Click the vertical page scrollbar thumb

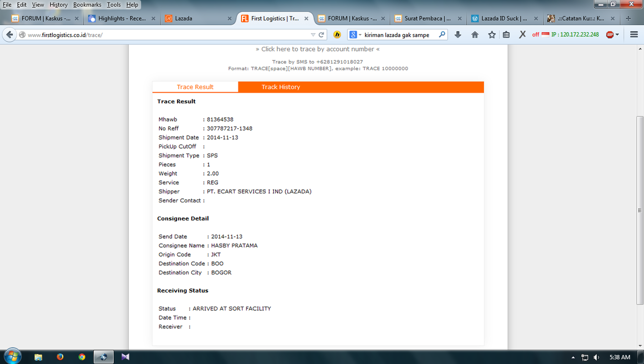(x=640, y=210)
